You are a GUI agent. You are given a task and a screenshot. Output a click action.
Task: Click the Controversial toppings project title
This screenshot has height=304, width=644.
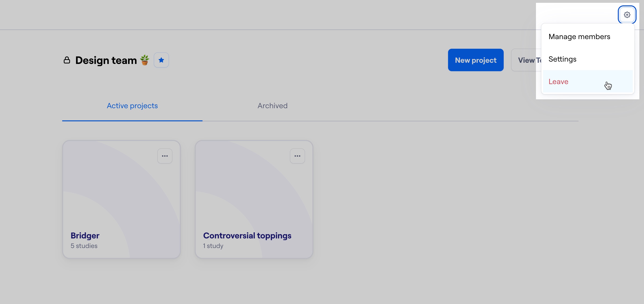[247, 236]
